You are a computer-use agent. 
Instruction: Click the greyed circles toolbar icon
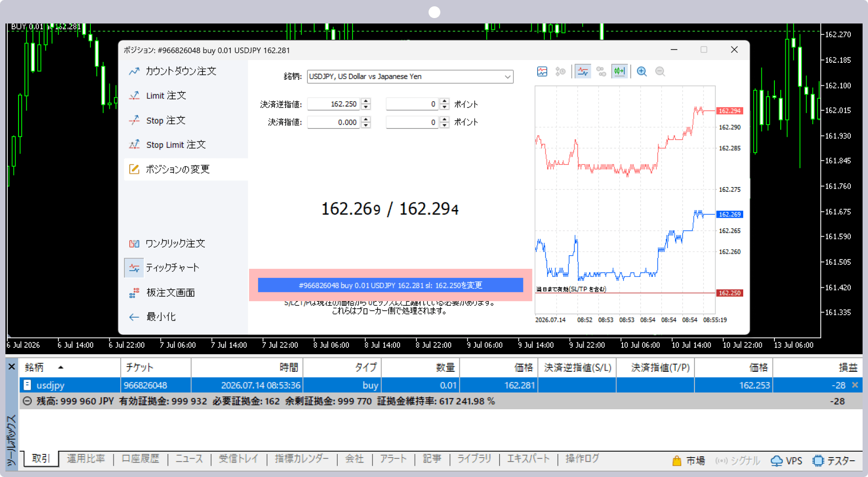601,71
